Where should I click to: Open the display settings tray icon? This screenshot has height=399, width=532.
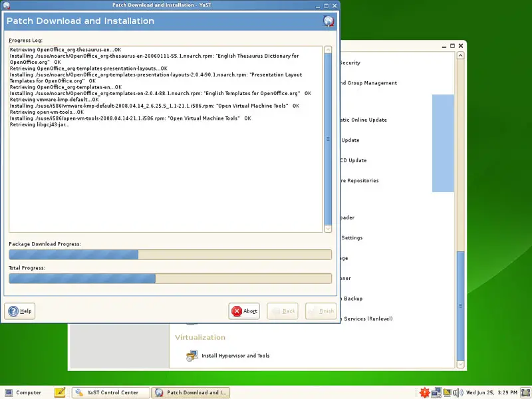pos(447,392)
